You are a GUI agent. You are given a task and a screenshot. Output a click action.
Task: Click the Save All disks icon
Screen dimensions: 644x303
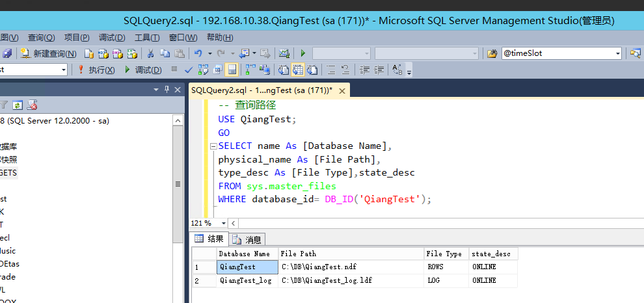(x=7, y=53)
